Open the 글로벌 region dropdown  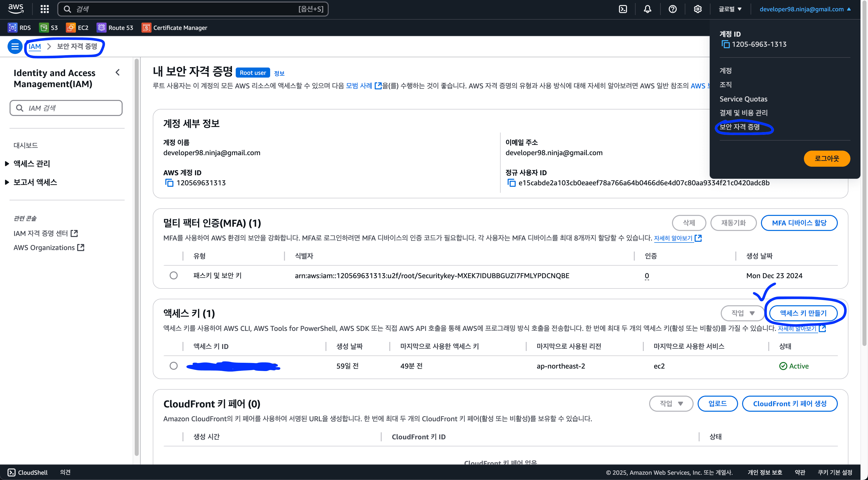(x=730, y=9)
